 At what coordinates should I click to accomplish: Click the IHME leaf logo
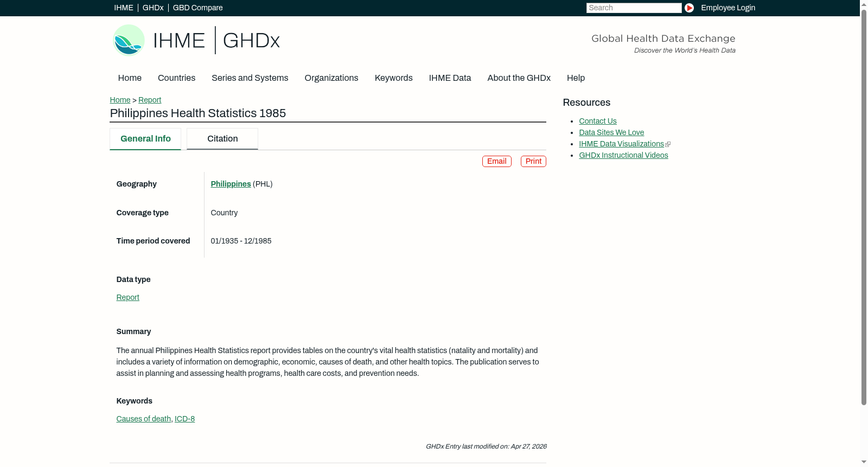[x=129, y=40]
